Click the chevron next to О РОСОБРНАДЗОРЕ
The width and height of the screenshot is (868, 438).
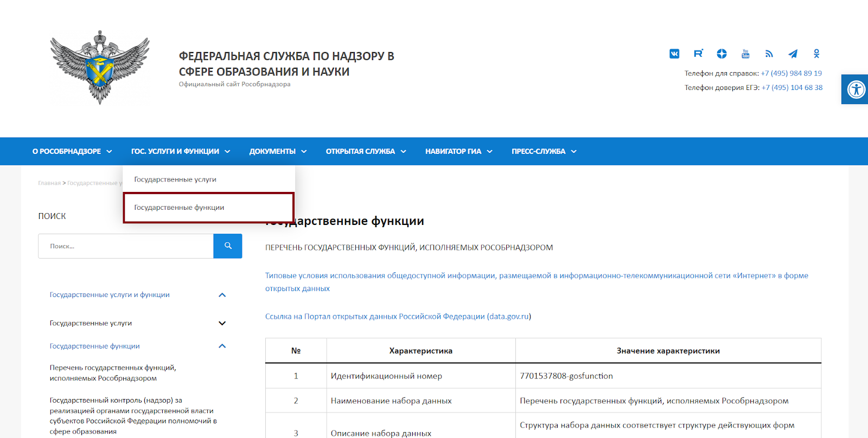tap(109, 151)
